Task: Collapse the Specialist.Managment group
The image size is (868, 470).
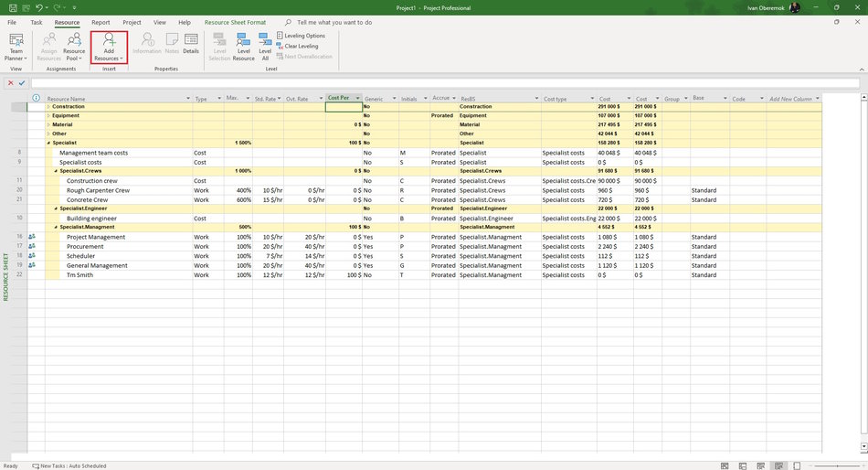Action: point(56,228)
